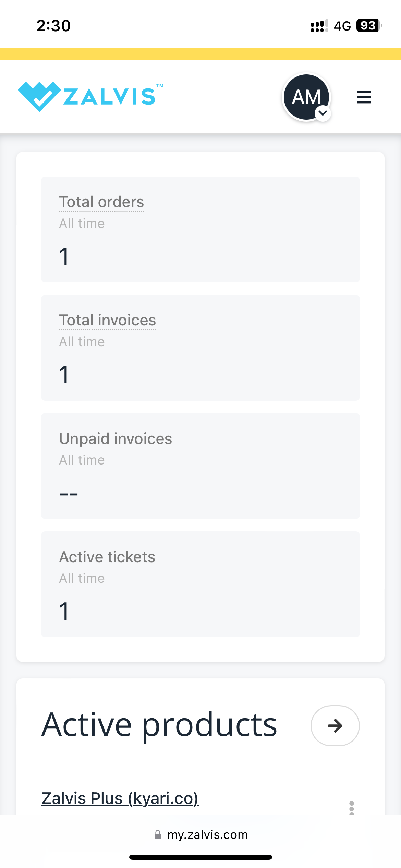Expand the account chevron on avatar
Viewport: 401px width, 868px height.
[323, 113]
